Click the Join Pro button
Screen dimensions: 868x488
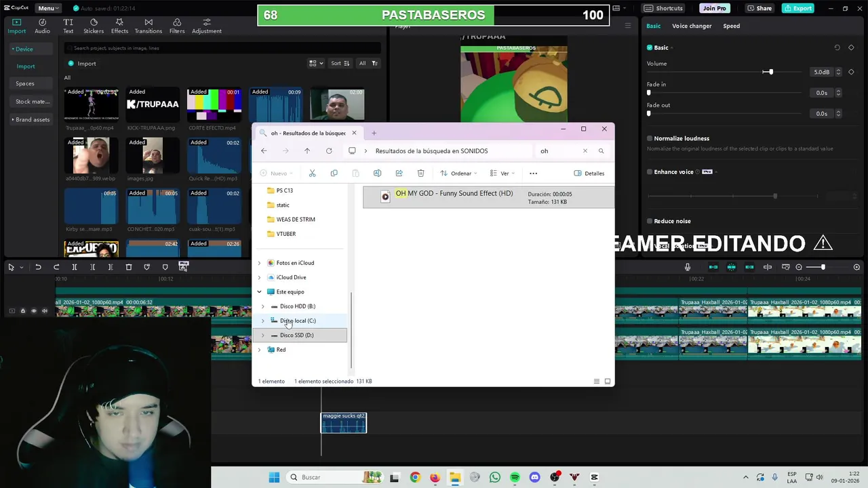click(714, 8)
